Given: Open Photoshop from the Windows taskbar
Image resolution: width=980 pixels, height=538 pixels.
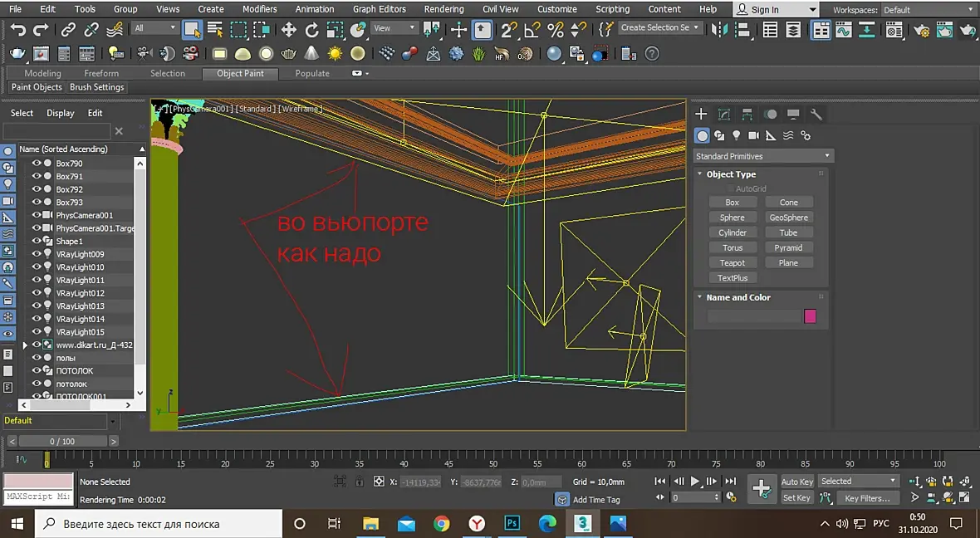Looking at the screenshot, I should click(512, 524).
